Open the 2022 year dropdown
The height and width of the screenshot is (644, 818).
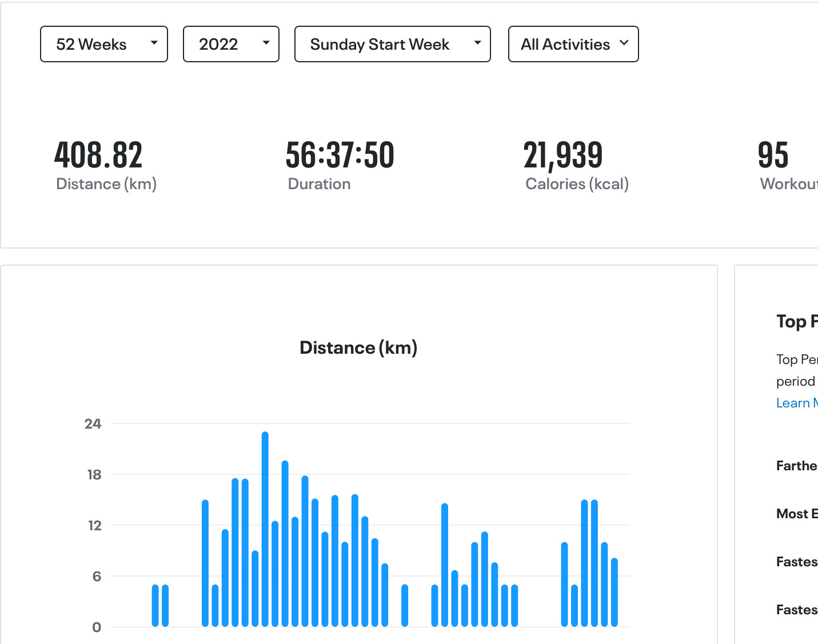(231, 44)
